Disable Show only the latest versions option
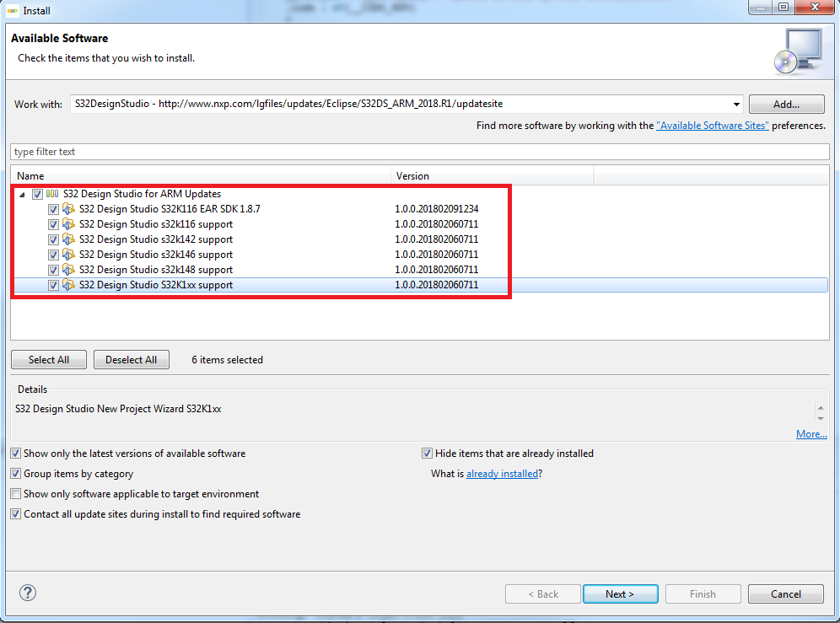Screen dimensions: 840x623 [x=15, y=454]
